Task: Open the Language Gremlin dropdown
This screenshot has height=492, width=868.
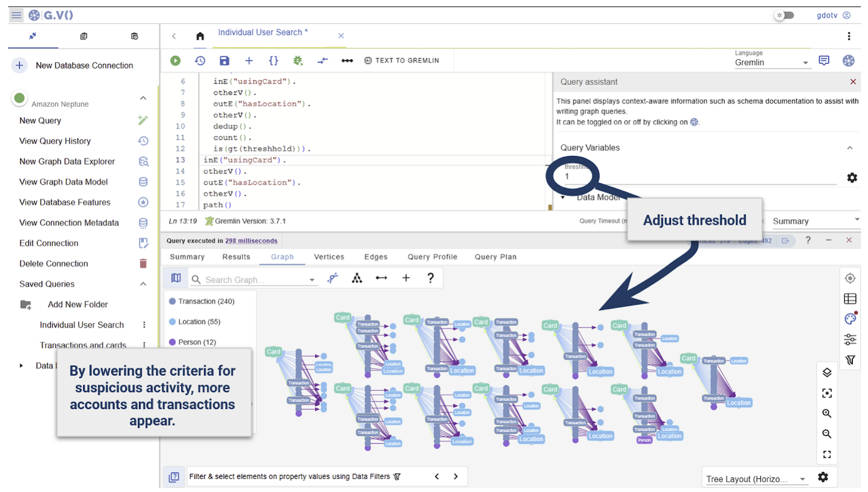Action: tap(772, 63)
